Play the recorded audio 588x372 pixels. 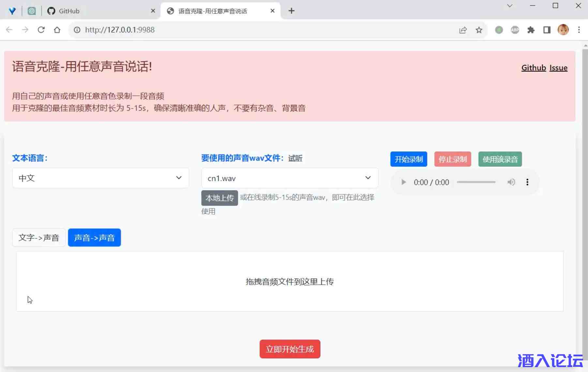[x=403, y=182]
